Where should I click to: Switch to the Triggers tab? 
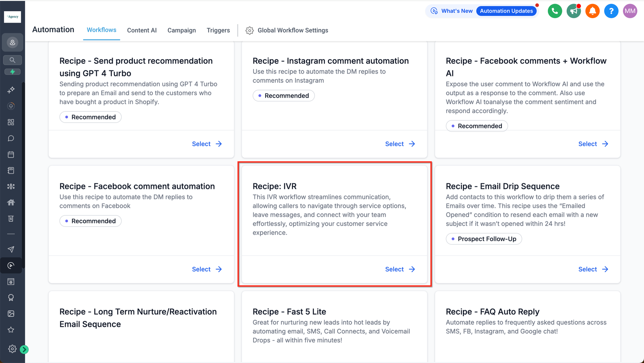218,30
